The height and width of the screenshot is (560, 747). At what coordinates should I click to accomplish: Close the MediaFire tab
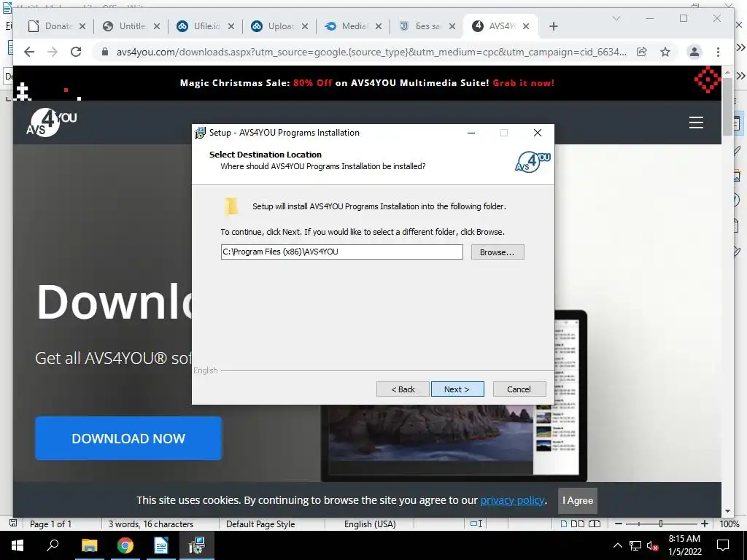tap(379, 26)
